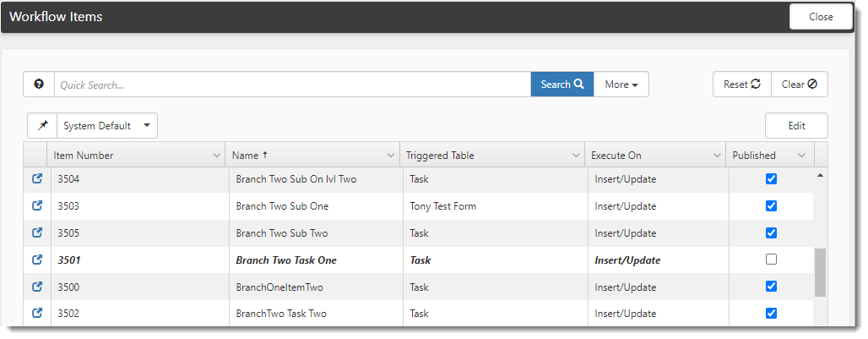
Task: Open record 3501 using its link icon
Action: point(37,260)
